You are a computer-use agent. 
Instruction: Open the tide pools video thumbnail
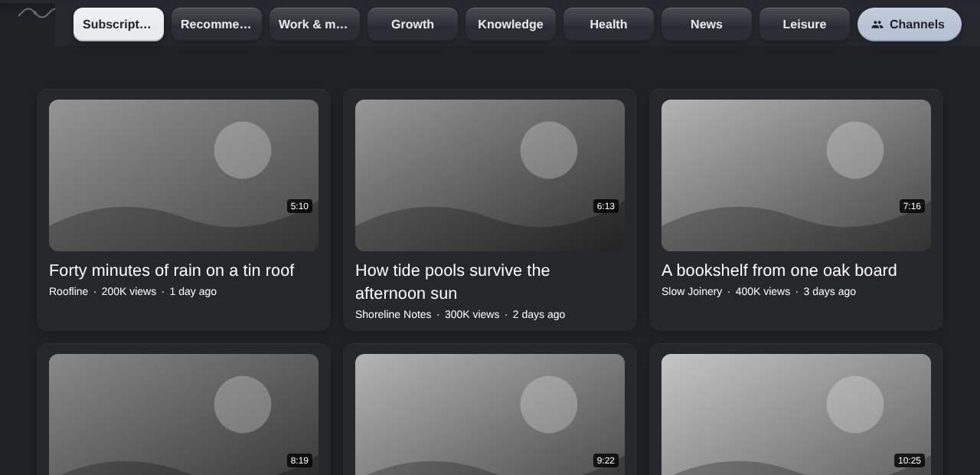[x=490, y=175]
